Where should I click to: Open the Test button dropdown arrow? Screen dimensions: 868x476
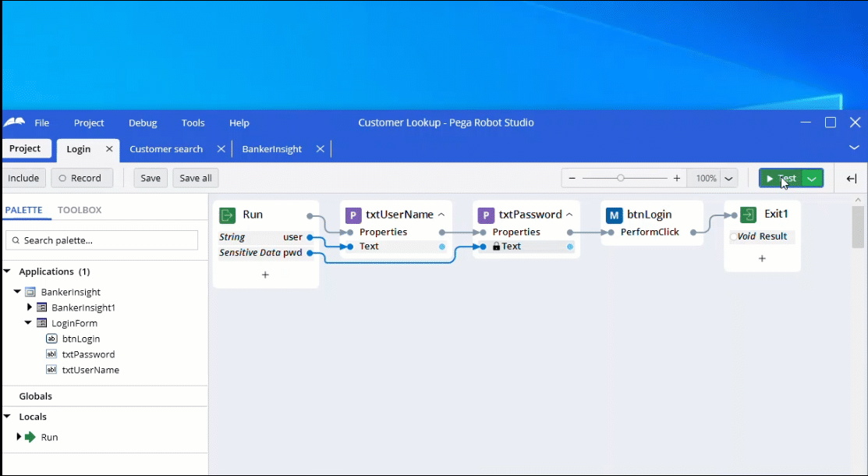812,179
